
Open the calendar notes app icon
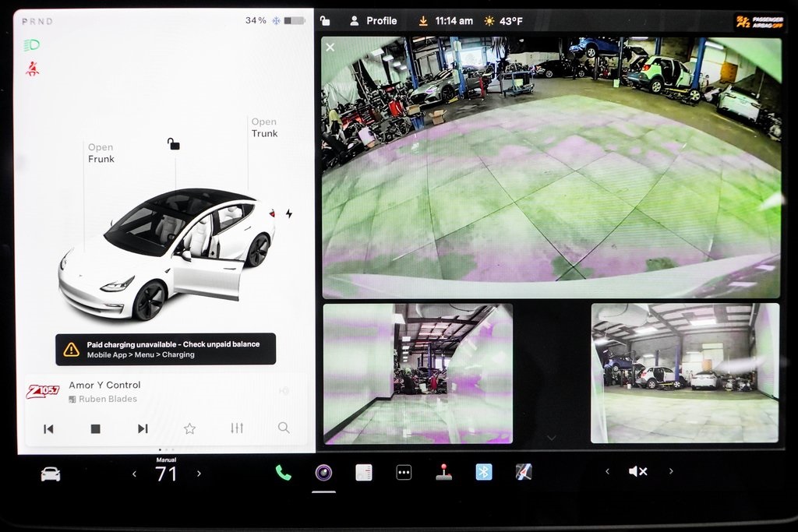pos(364,473)
